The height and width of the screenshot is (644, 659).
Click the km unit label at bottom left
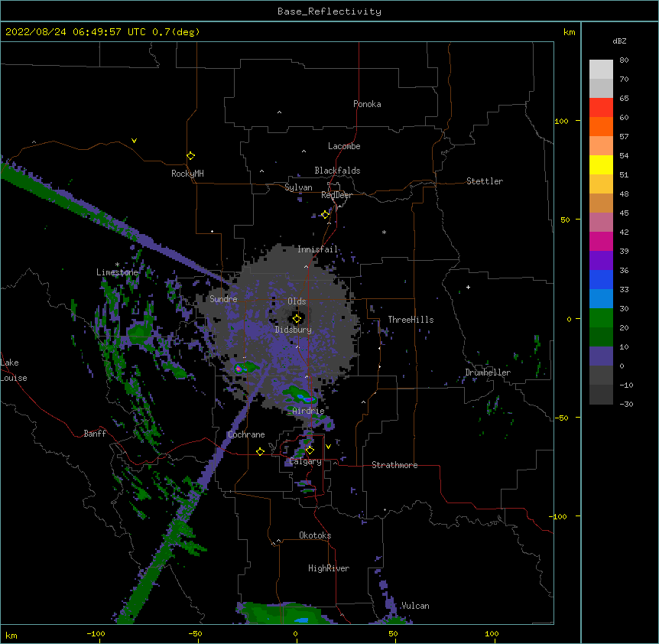11,636
